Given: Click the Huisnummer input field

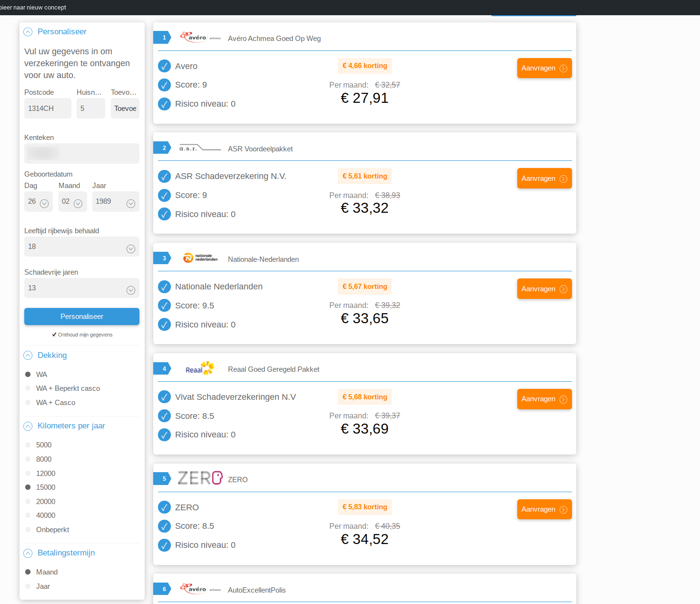Looking at the screenshot, I should click(91, 109).
